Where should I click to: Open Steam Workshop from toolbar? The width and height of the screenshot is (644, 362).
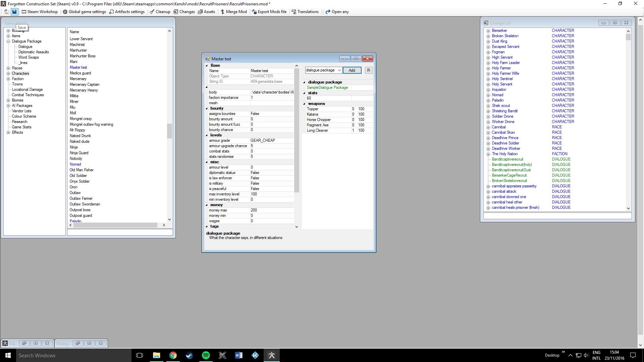tap(40, 12)
